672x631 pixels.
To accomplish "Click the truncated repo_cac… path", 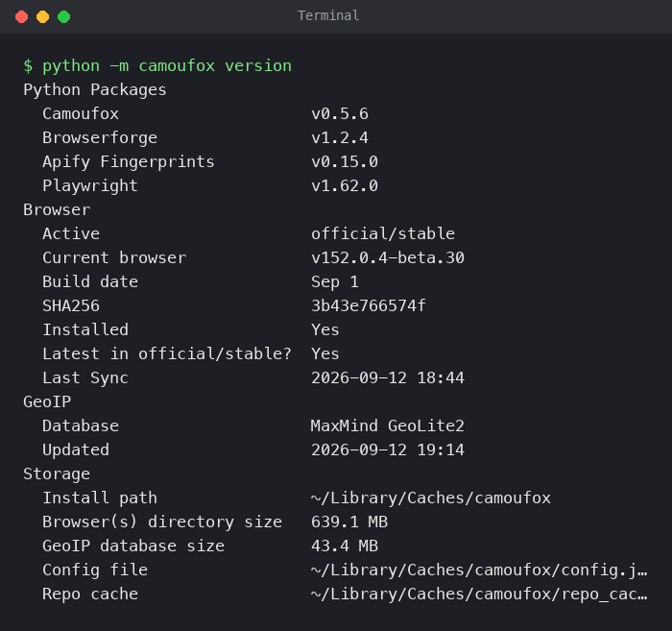I will click(x=479, y=595).
